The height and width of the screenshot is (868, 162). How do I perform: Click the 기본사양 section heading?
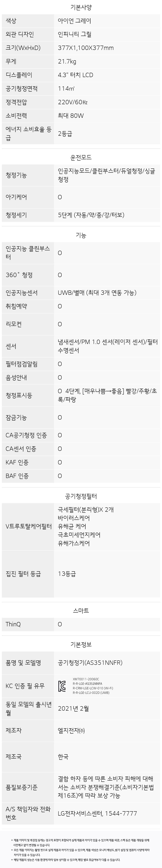[x=81, y=7]
